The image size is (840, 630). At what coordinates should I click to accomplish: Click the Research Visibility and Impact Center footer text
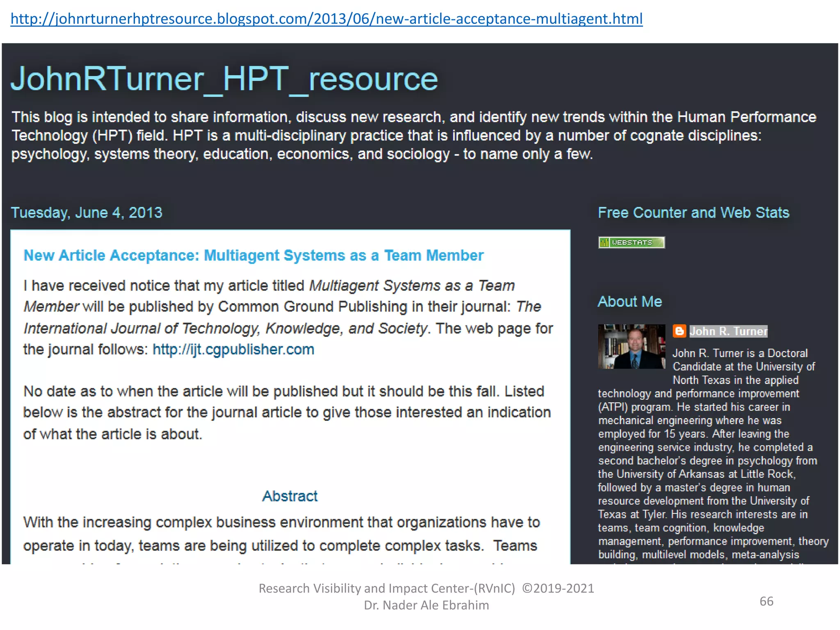426,588
